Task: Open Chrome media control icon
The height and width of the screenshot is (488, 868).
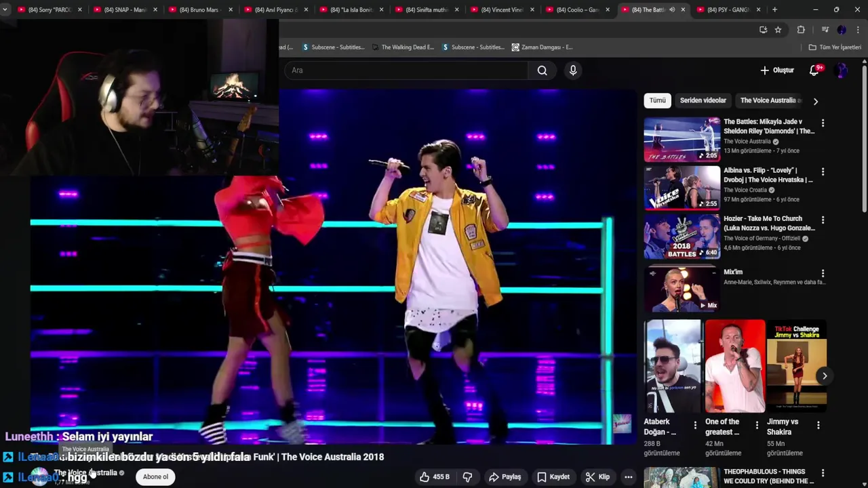Action: (x=825, y=30)
